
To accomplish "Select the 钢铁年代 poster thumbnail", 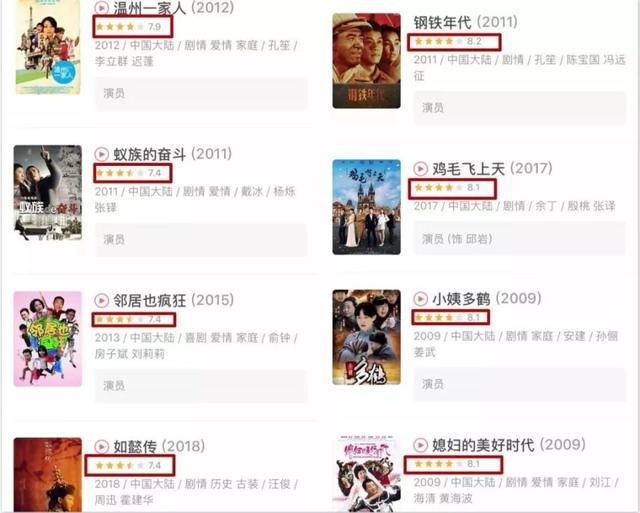I will pyautogui.click(x=367, y=61).
